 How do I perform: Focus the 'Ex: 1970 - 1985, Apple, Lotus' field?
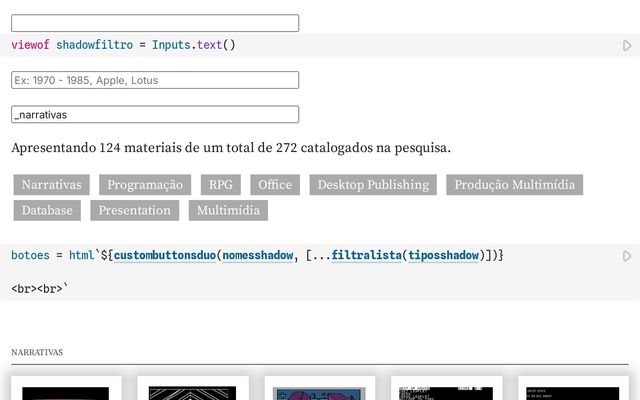pyautogui.click(x=155, y=80)
